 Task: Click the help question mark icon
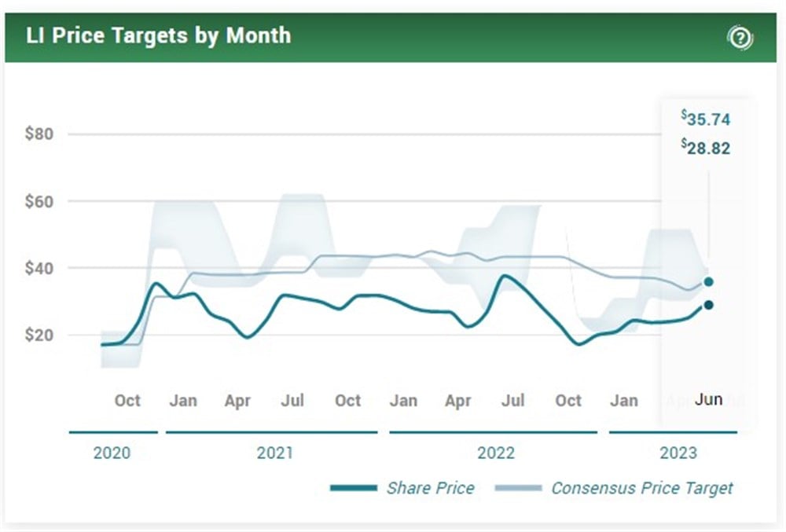click(740, 37)
